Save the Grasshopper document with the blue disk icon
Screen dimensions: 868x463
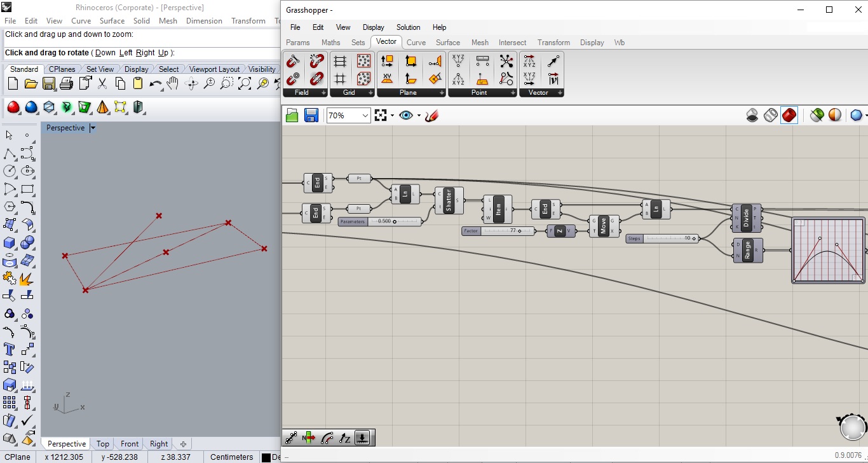[x=311, y=115]
